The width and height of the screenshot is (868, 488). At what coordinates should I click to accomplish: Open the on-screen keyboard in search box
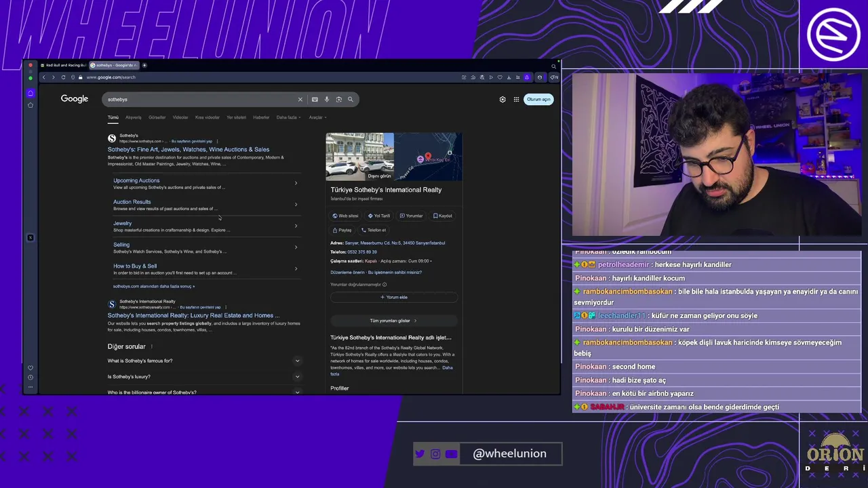315,100
